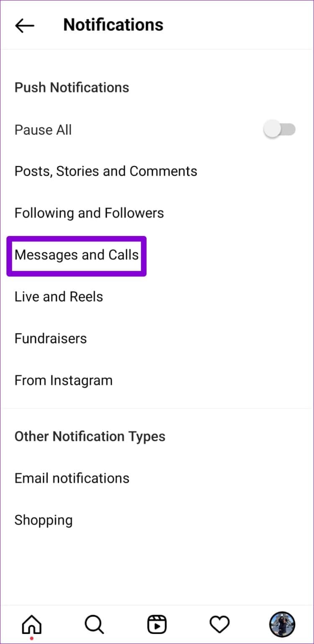
Task: Expand Following and Followers options
Action: click(89, 213)
